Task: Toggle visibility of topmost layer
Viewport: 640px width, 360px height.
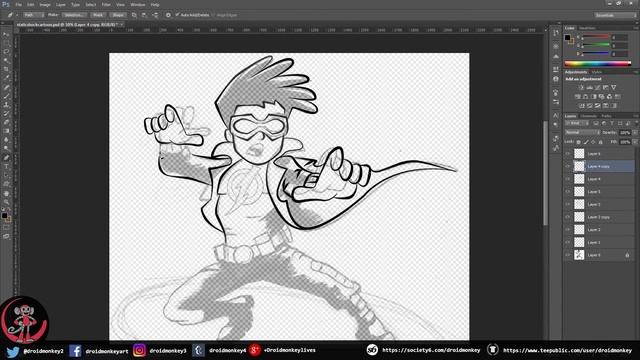Action: (567, 154)
